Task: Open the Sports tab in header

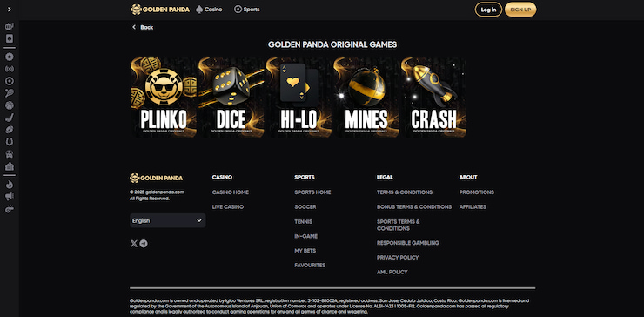Action: click(x=247, y=10)
